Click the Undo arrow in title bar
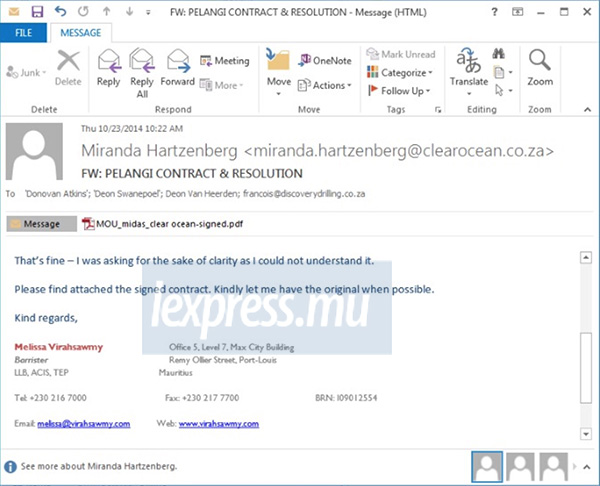600x486 pixels. click(x=60, y=11)
